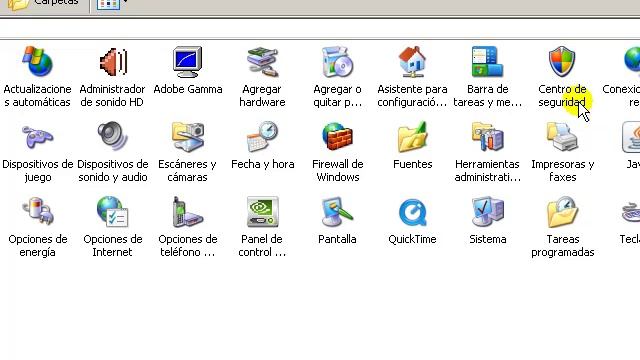640x360 pixels.
Task: Open Barra de tareas y menú icon
Action: pyautogui.click(x=487, y=62)
